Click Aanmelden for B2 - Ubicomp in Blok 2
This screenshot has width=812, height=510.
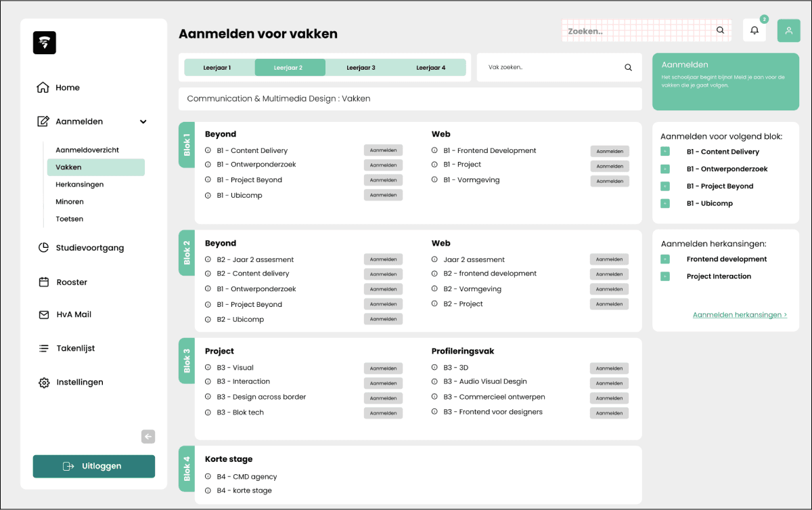383,319
